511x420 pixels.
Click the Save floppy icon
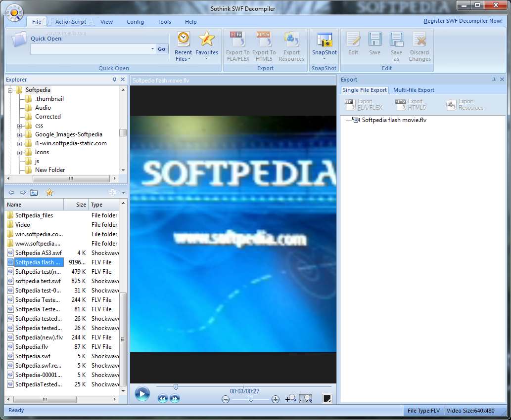375,39
